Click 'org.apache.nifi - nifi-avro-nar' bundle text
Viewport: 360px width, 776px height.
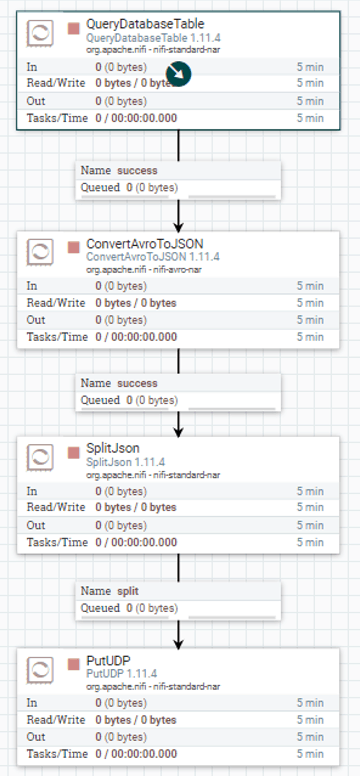click(144, 270)
